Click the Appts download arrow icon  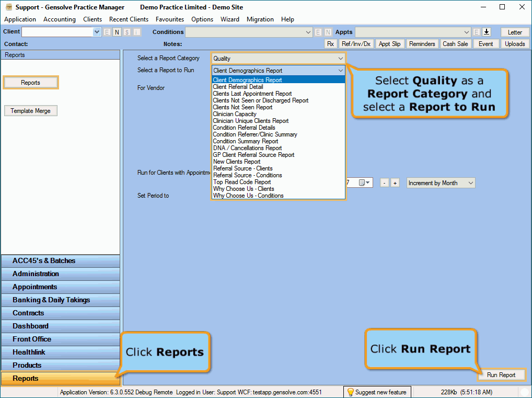click(487, 32)
